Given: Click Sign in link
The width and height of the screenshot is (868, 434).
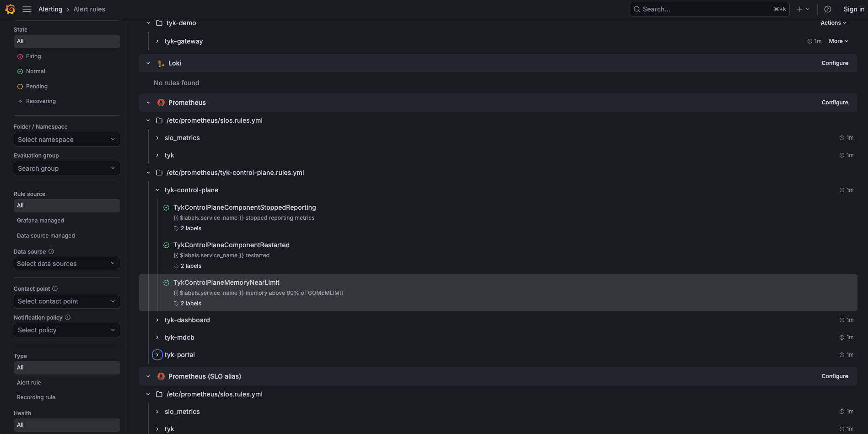Looking at the screenshot, I should point(854,9).
